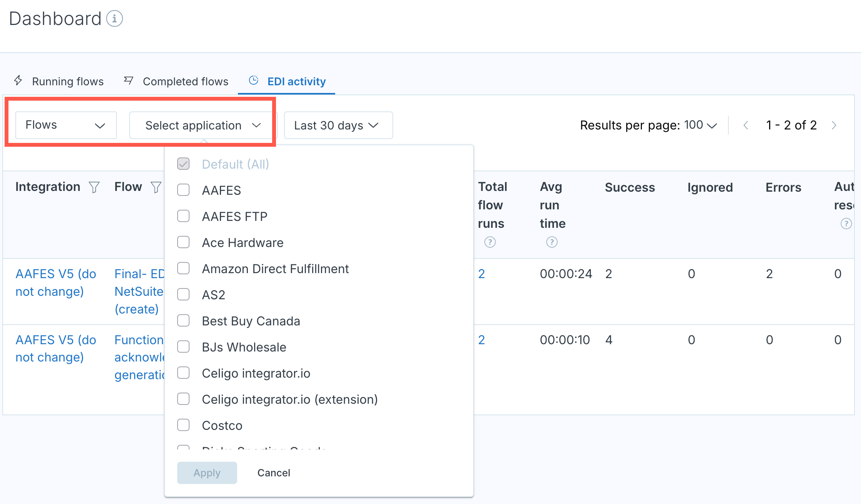This screenshot has height=504, width=861.
Task: Check the Ace Hardware checkbox
Action: click(183, 242)
